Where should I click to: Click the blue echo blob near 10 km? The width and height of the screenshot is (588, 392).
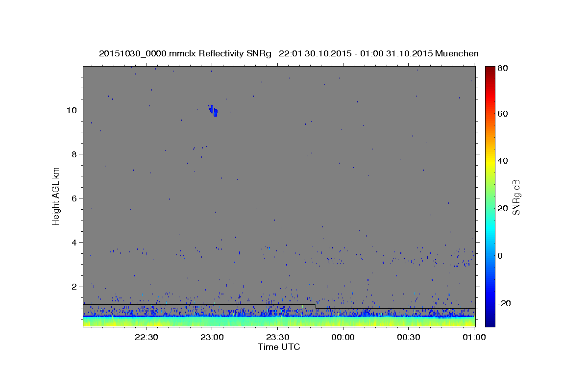coord(213,110)
